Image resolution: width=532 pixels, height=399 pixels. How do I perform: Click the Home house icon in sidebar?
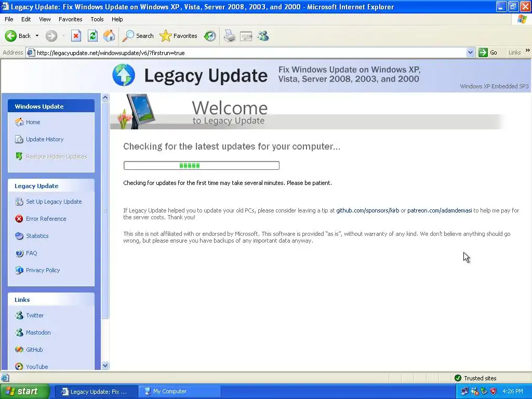coord(19,122)
